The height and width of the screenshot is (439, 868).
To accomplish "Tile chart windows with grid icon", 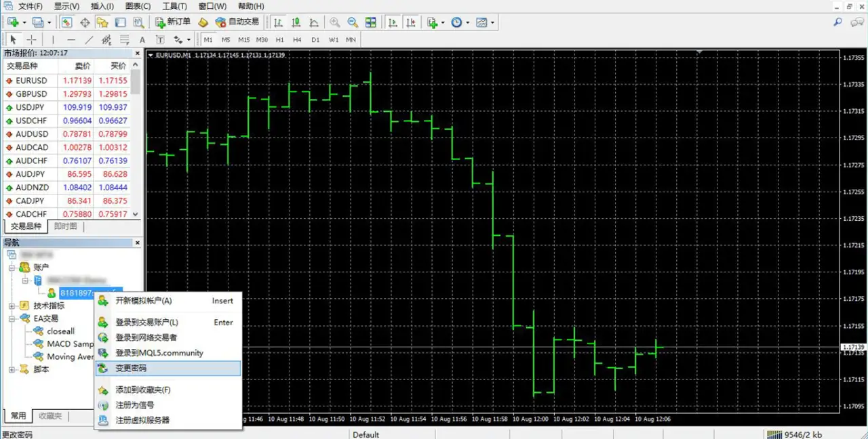I will pyautogui.click(x=371, y=22).
